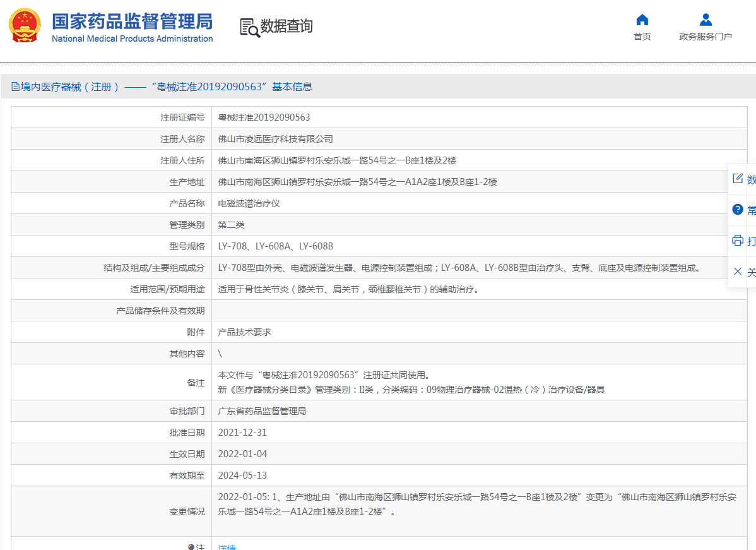The height and width of the screenshot is (550, 756).
Task: Close the side panel with X icon
Action: [x=738, y=271]
